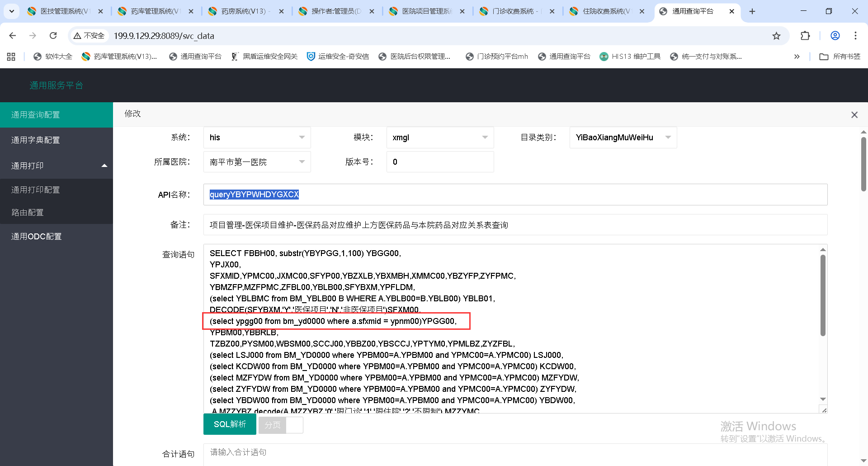Image resolution: width=868 pixels, height=466 pixels.
Task: Open the tab search dropdown arrow
Action: click(x=12, y=11)
